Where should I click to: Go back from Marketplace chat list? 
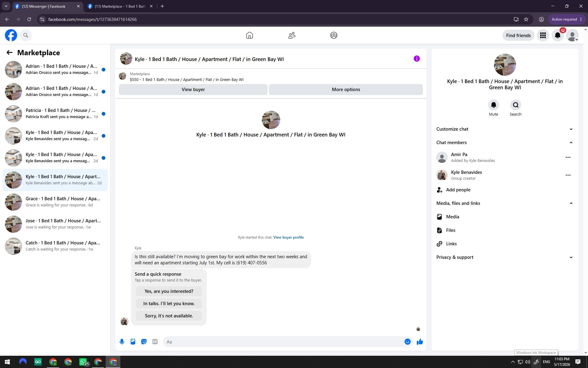[x=9, y=53]
